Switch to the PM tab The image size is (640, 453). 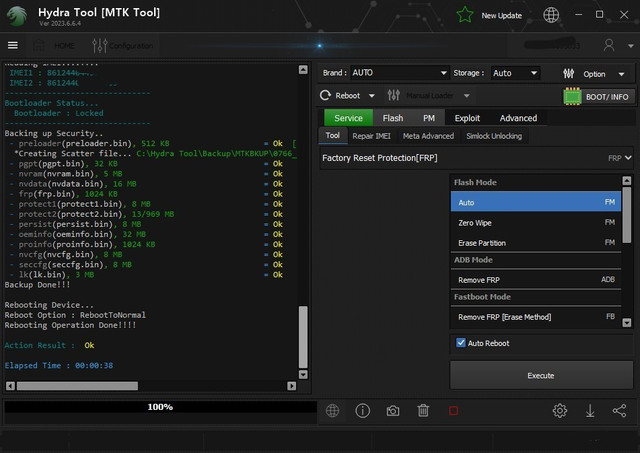click(x=429, y=118)
